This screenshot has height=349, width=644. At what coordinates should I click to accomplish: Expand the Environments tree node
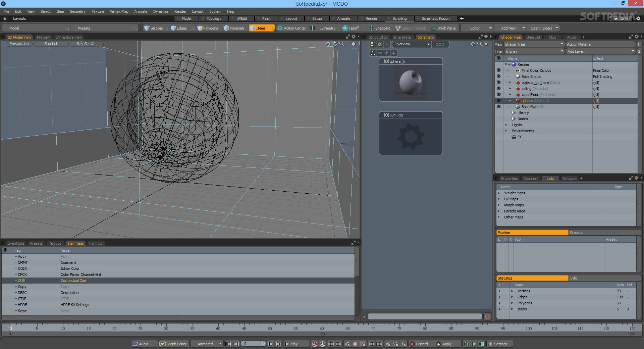506,131
